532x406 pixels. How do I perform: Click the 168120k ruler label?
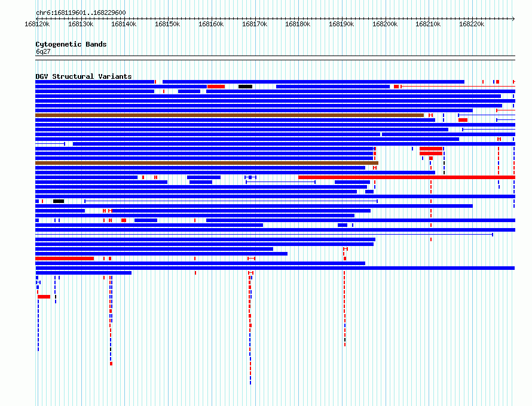(37, 24)
